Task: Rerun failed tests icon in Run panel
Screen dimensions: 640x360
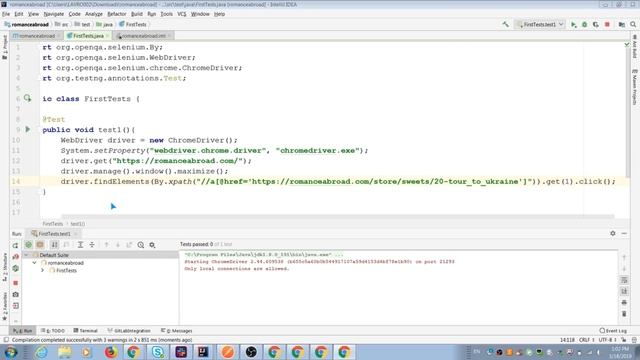Action: pyautogui.click(x=16, y=257)
